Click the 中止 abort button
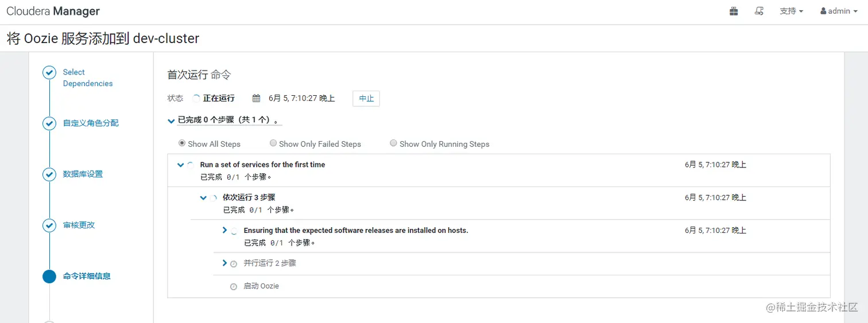This screenshot has width=868, height=323. [366, 99]
